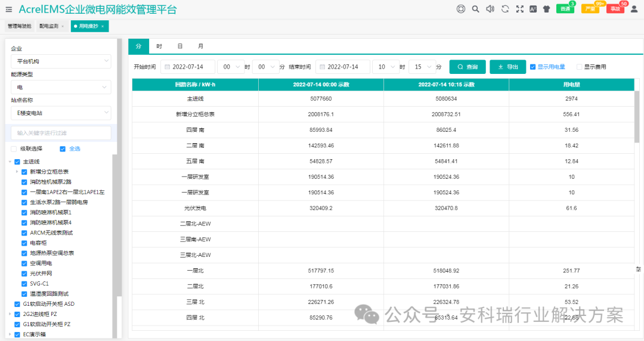The width and height of the screenshot is (644, 341).
Task: Click the table vertical scrollbar
Action: click(637, 117)
